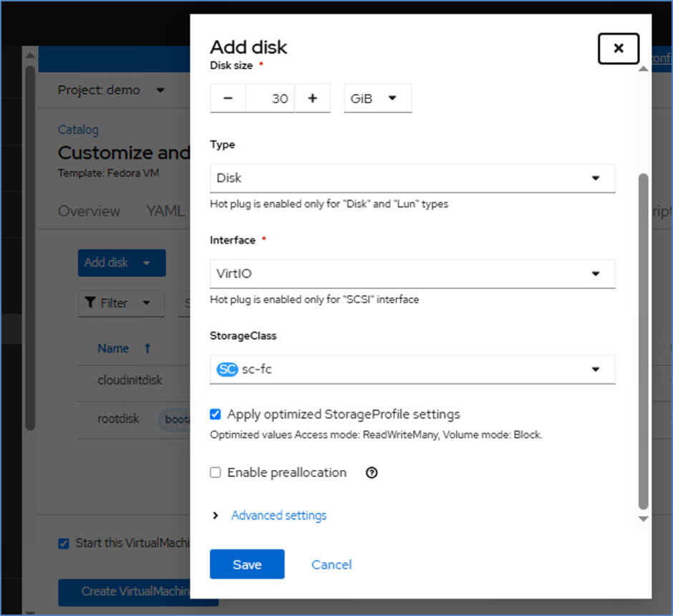Screen dimensions: 673x616
Task: Expand Advanced settings section
Action: (278, 516)
